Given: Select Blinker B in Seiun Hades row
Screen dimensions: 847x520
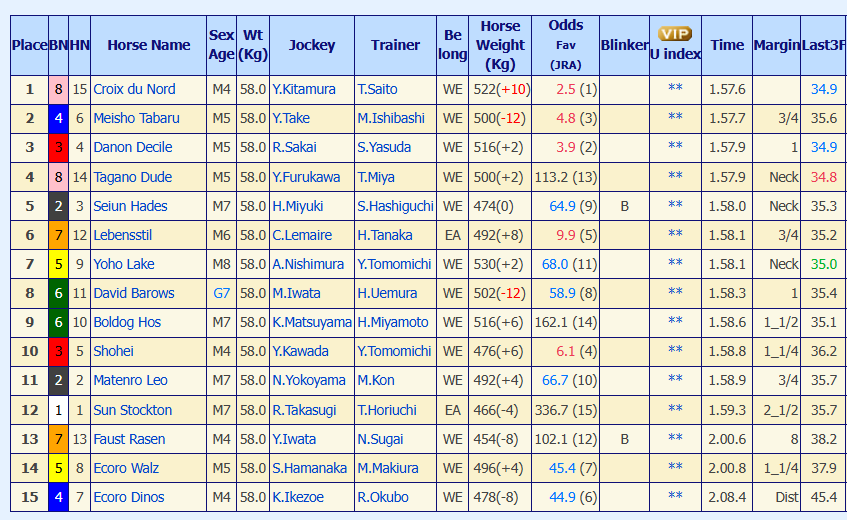Looking at the screenshot, I should click(624, 206).
